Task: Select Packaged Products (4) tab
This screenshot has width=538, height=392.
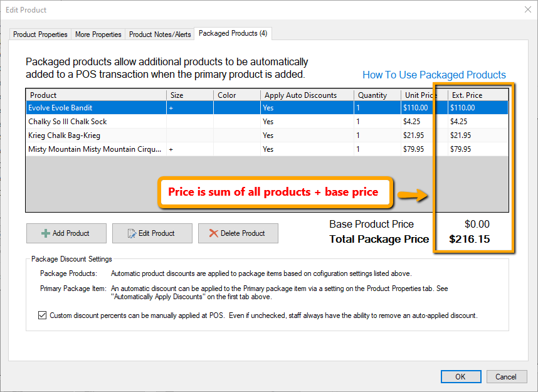Action: (233, 33)
